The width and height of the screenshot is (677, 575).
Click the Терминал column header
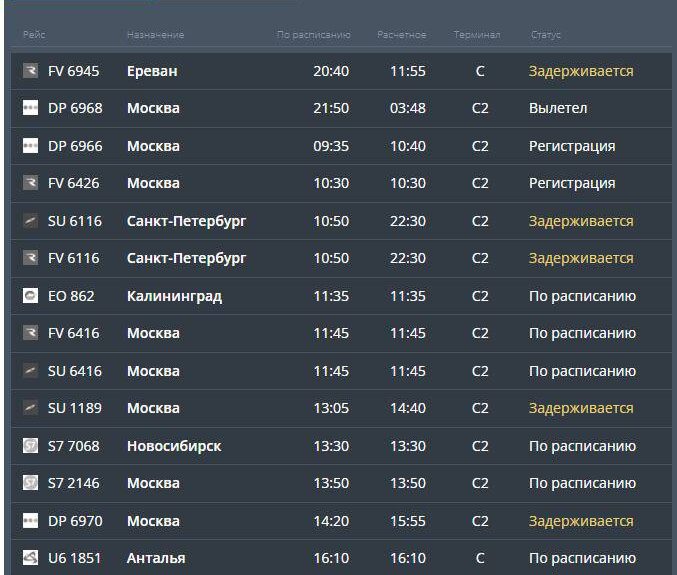point(477,35)
